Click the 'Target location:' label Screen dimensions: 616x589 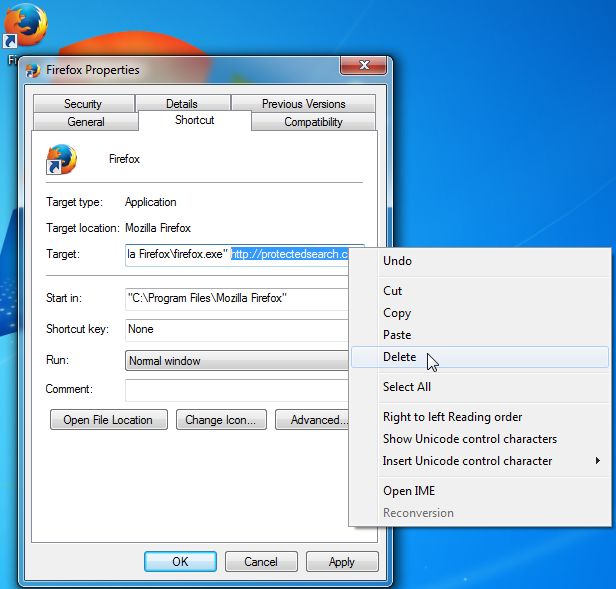click(82, 228)
